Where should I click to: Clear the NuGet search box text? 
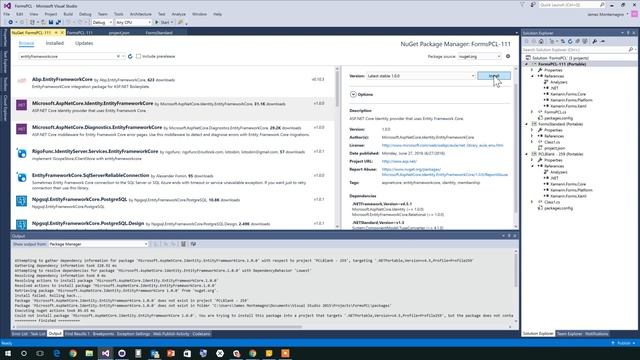[x=118, y=56]
